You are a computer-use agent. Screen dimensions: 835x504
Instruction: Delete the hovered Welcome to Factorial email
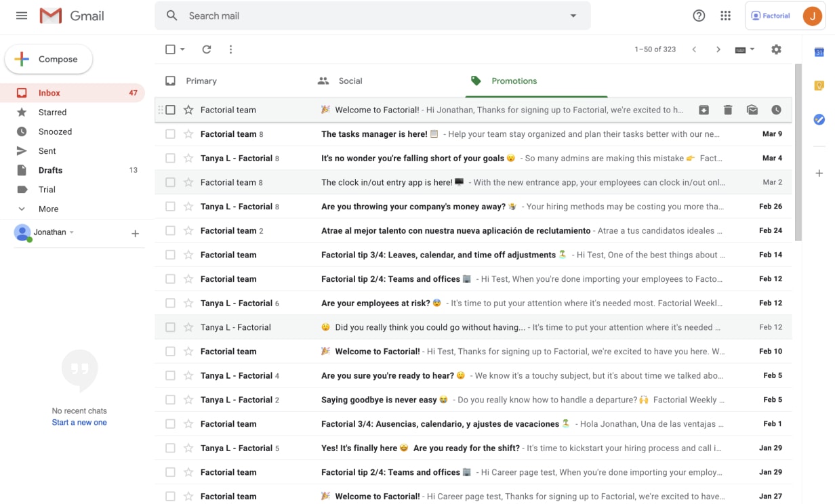click(728, 110)
